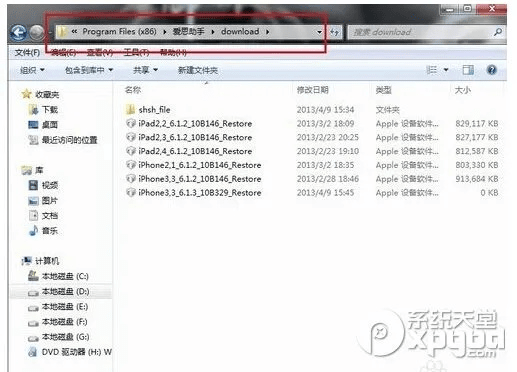Click the Favorites star icon
517x372 pixels.
(26, 94)
